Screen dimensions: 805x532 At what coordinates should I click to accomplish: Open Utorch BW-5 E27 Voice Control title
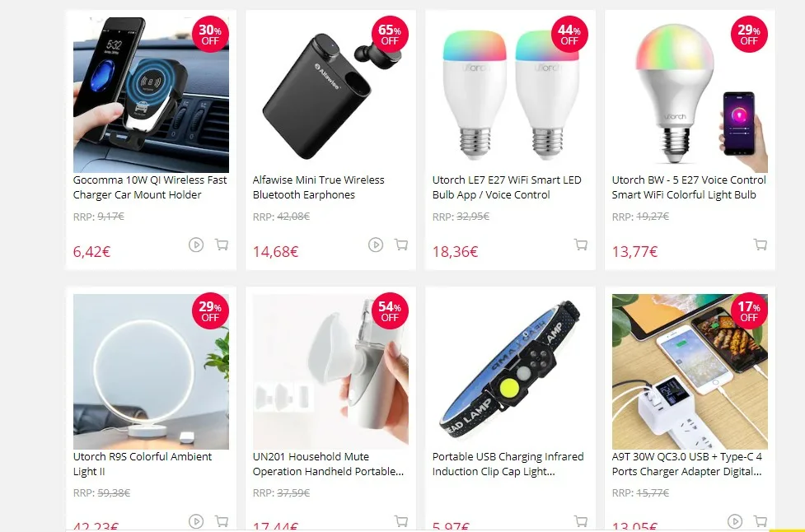pyautogui.click(x=689, y=187)
